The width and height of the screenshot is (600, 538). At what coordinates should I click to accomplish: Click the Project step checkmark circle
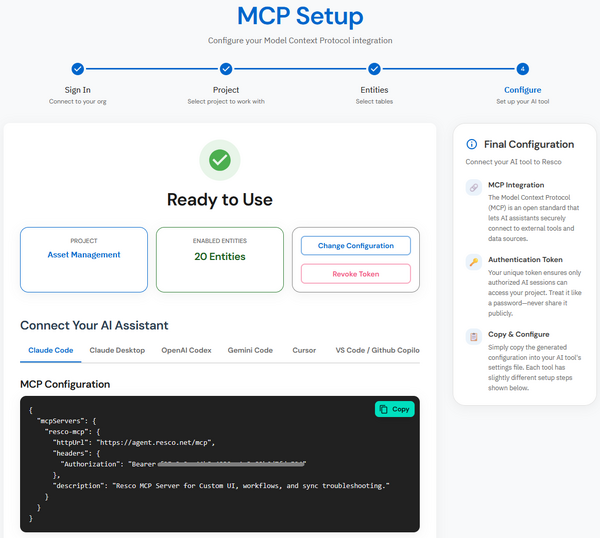pos(226,69)
